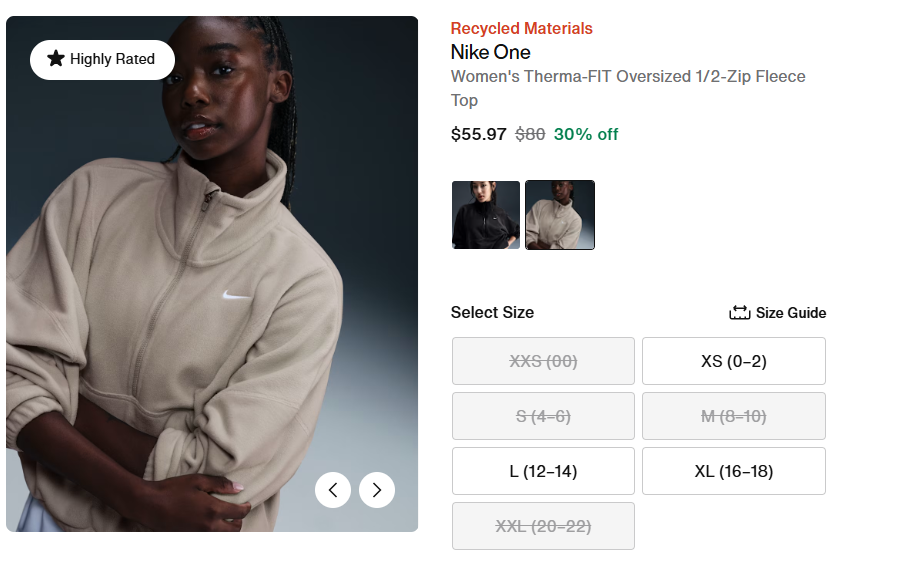The image size is (897, 578).
Task: Click the Women's Therma-FIT product subtitle
Action: coord(627,77)
